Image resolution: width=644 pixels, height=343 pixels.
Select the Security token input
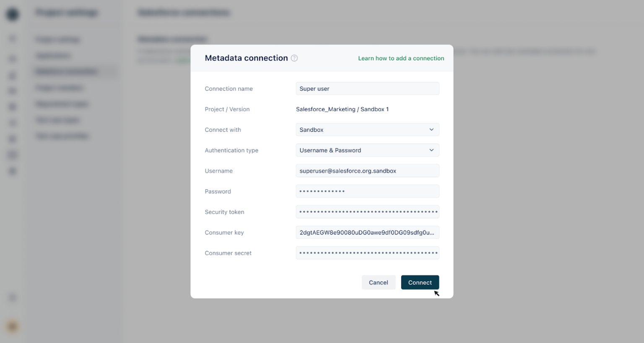[367, 211]
